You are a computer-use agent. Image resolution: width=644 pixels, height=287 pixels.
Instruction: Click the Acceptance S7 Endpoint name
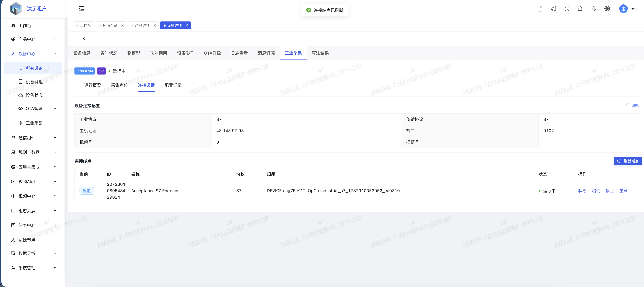point(155,191)
